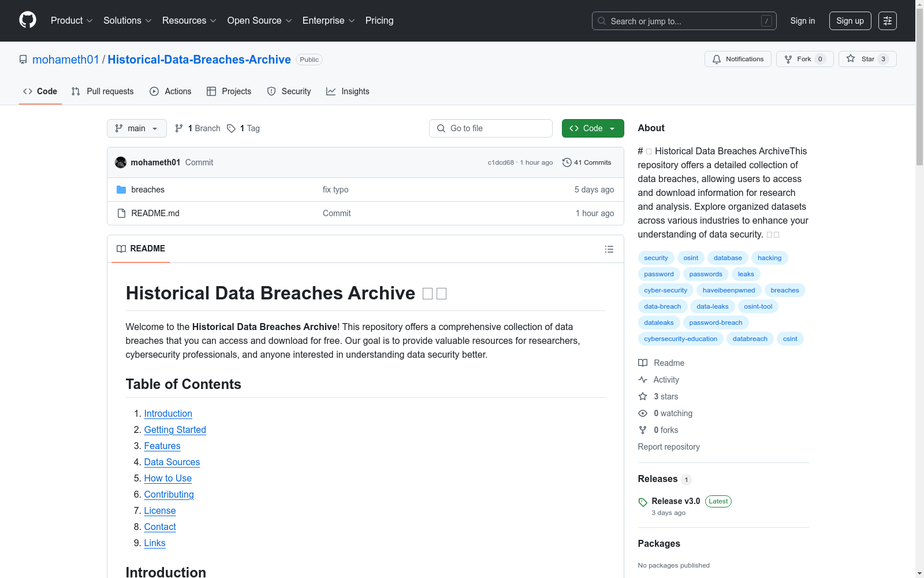
Task: Click the Introduction contents link
Action: 168,413
